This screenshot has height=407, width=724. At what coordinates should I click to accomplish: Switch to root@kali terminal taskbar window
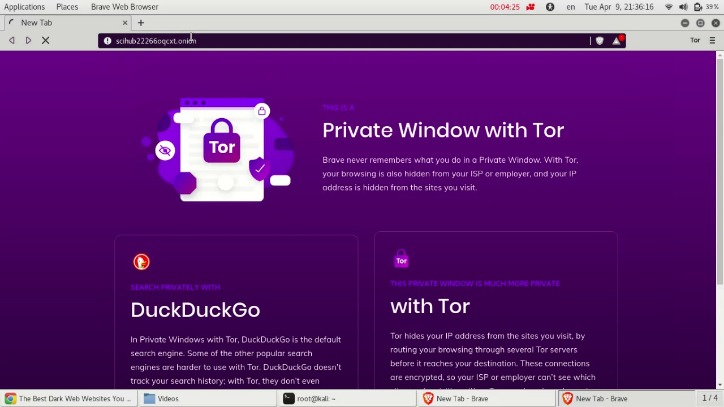(x=347, y=398)
